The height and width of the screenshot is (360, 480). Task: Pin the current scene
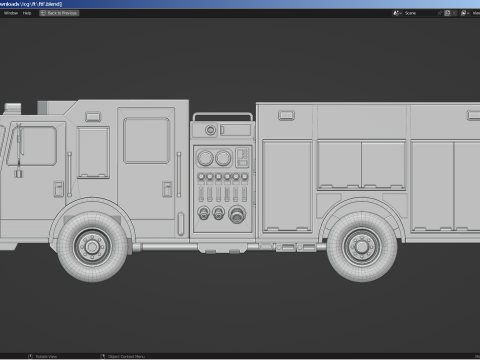click(440, 13)
